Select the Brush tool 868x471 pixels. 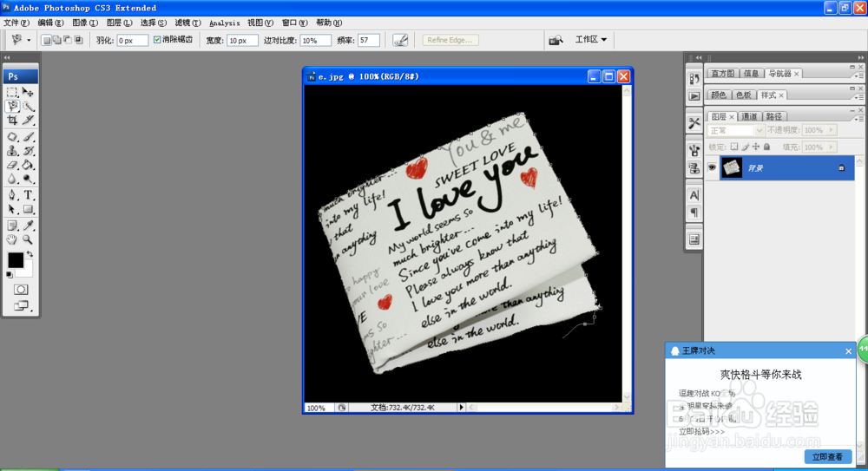point(29,137)
